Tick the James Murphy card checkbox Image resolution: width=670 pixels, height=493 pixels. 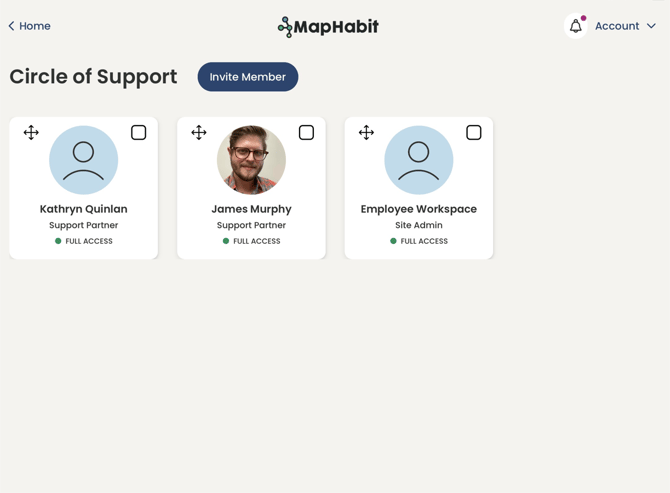pos(306,133)
